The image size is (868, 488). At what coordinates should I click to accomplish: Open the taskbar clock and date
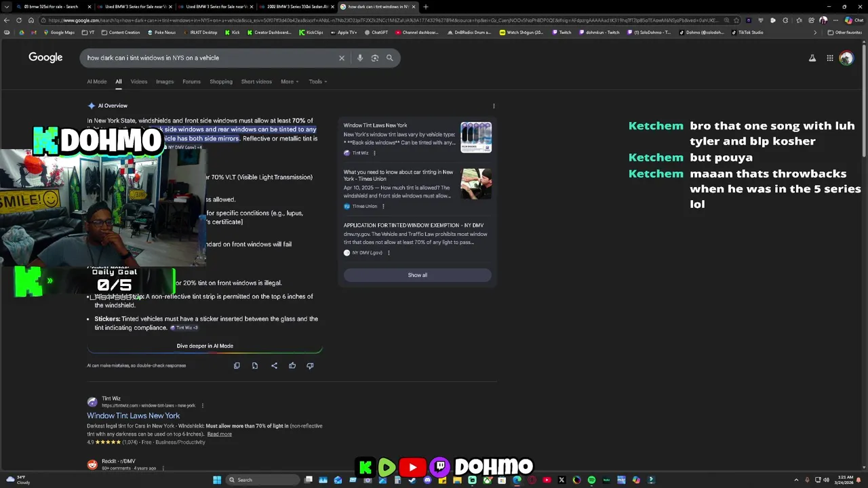pos(845,480)
